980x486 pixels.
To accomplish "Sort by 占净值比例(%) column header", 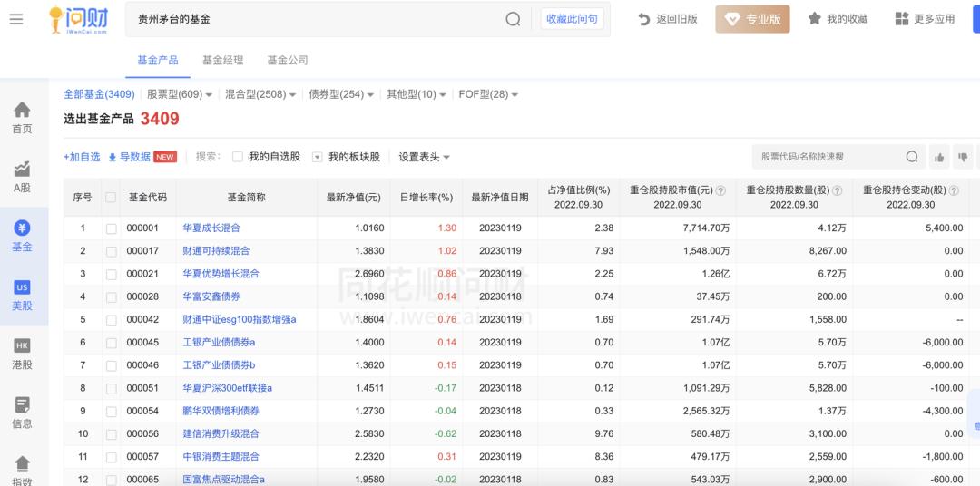I will click(579, 190).
